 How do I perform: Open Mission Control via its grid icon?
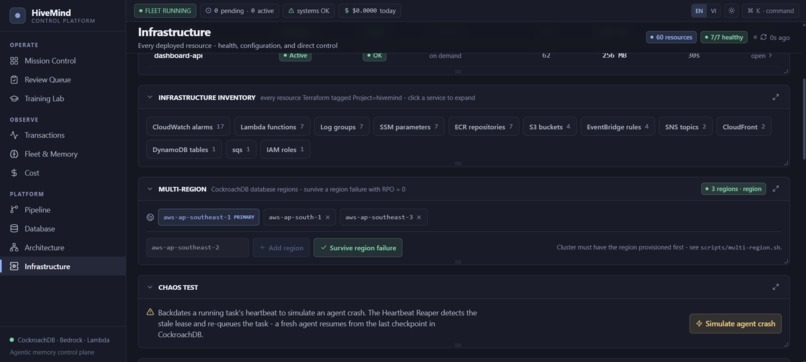tap(14, 61)
